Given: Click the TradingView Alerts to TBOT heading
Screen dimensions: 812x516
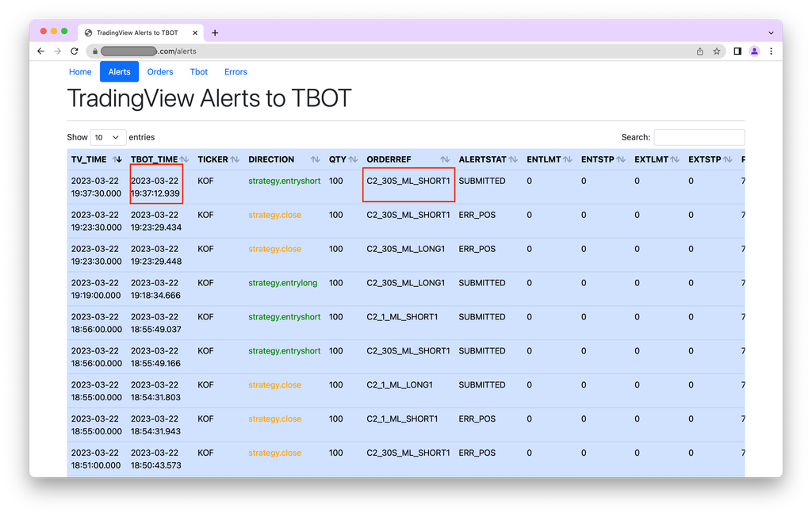Looking at the screenshot, I should 209,98.
